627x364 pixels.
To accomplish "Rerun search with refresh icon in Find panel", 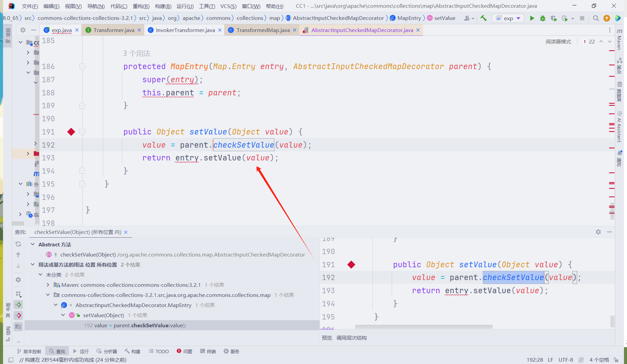I will 18,244.
